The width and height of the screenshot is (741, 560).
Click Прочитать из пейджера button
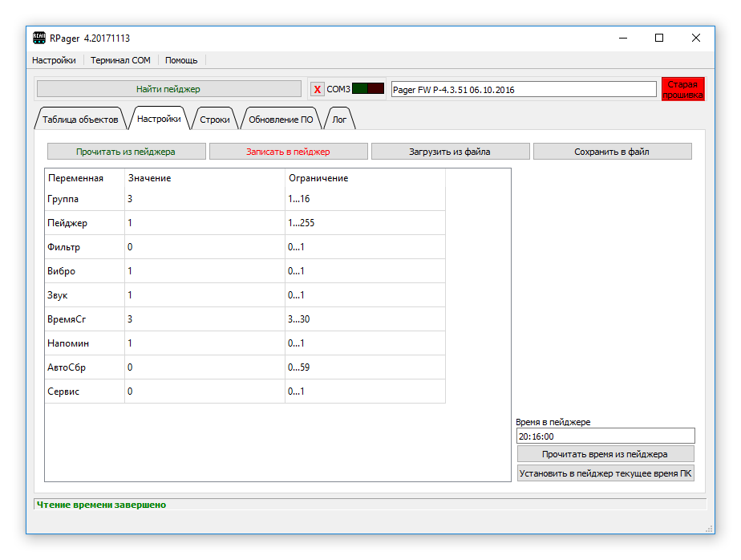point(126,152)
